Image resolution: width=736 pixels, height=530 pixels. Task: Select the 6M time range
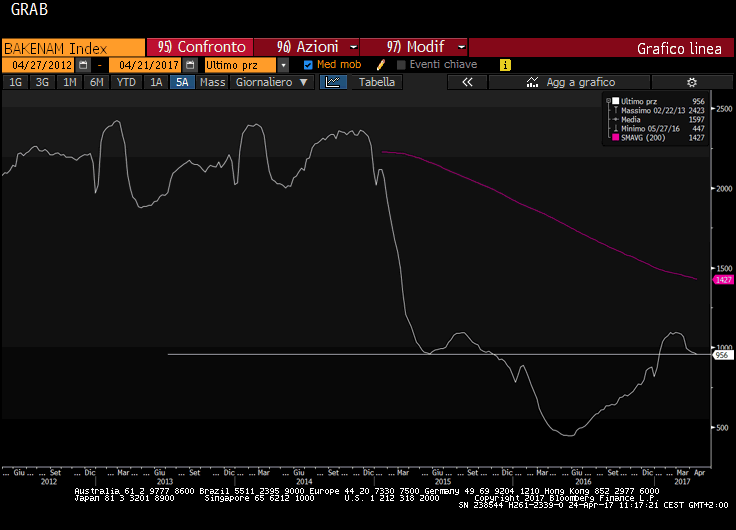click(96, 82)
